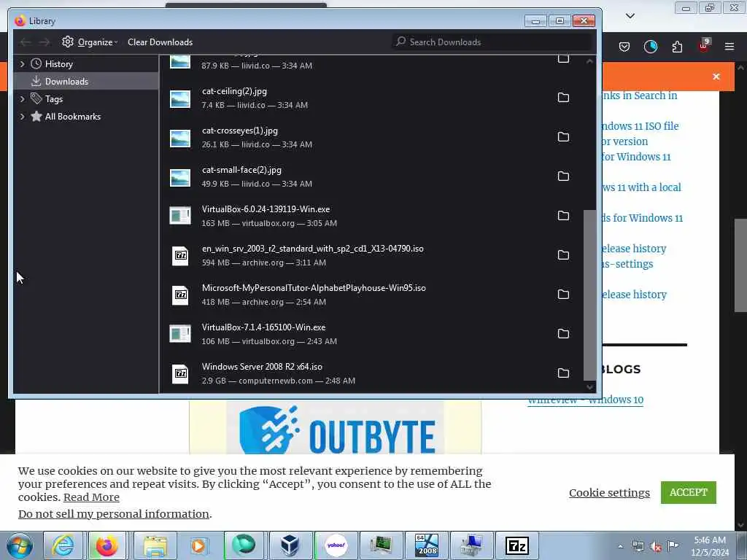747x560 pixels.
Task: Open Cookie settings link
Action: point(609,493)
